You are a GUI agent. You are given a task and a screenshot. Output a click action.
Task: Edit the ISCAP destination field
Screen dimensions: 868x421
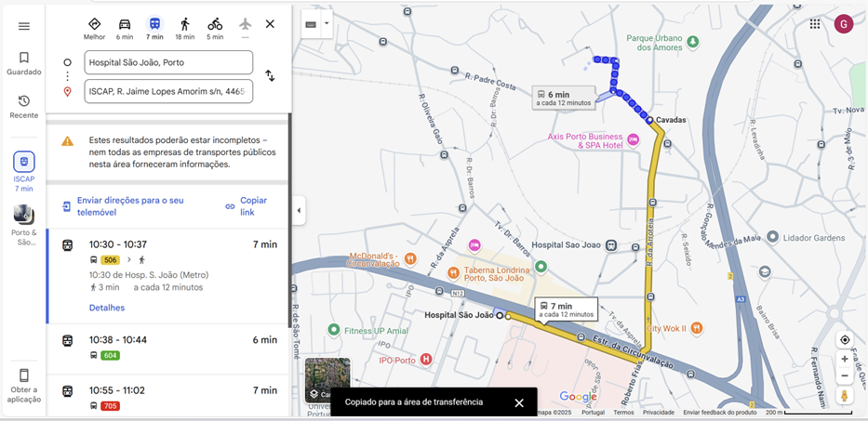[x=168, y=91]
